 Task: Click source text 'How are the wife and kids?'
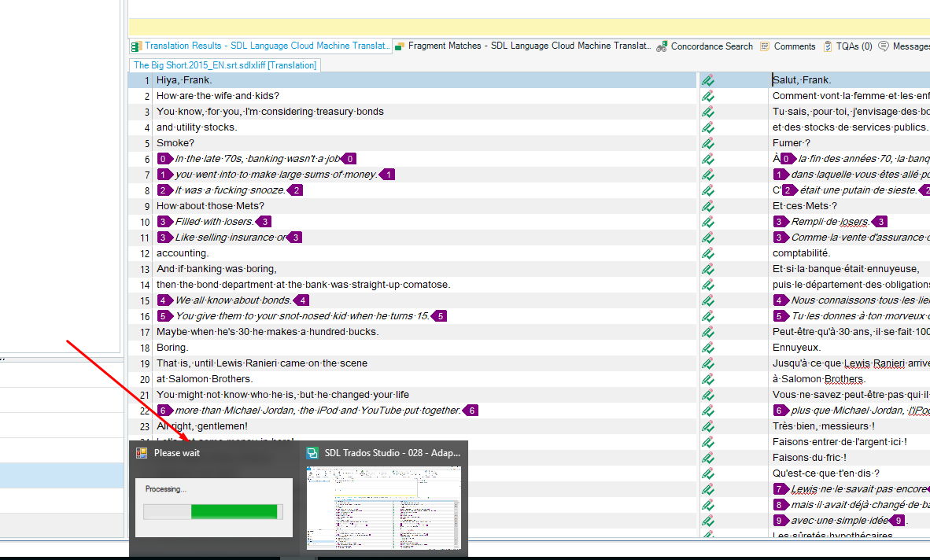218,96
